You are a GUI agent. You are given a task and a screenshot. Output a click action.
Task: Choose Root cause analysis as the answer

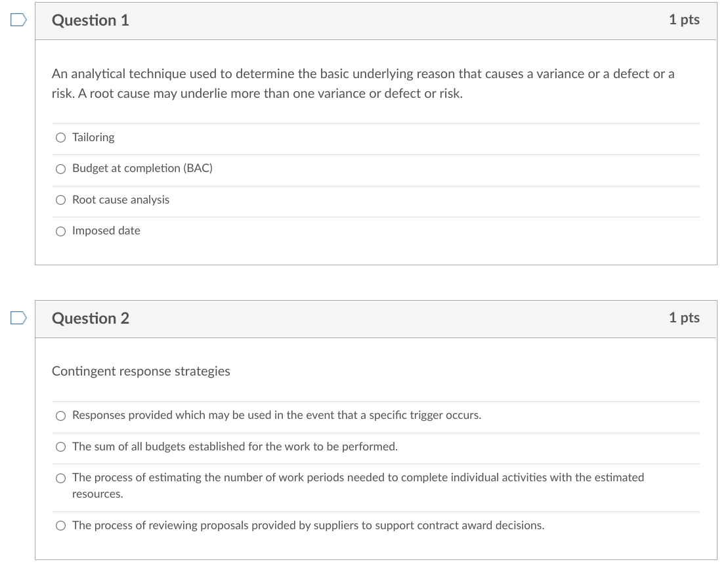60,200
